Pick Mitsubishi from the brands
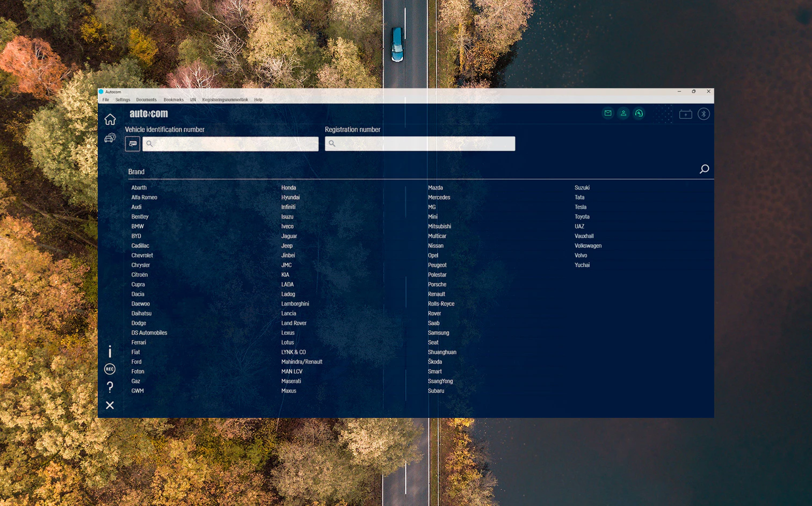Image resolution: width=812 pixels, height=506 pixels. 439,227
